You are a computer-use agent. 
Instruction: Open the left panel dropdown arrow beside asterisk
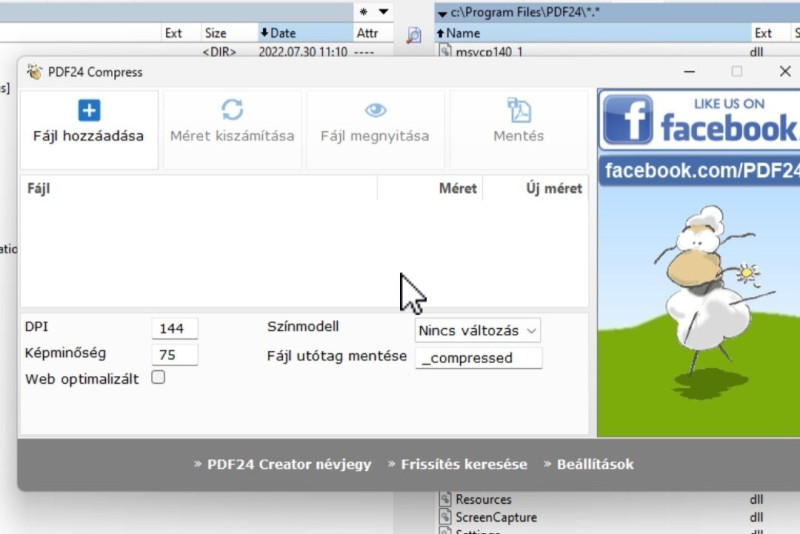tap(384, 12)
